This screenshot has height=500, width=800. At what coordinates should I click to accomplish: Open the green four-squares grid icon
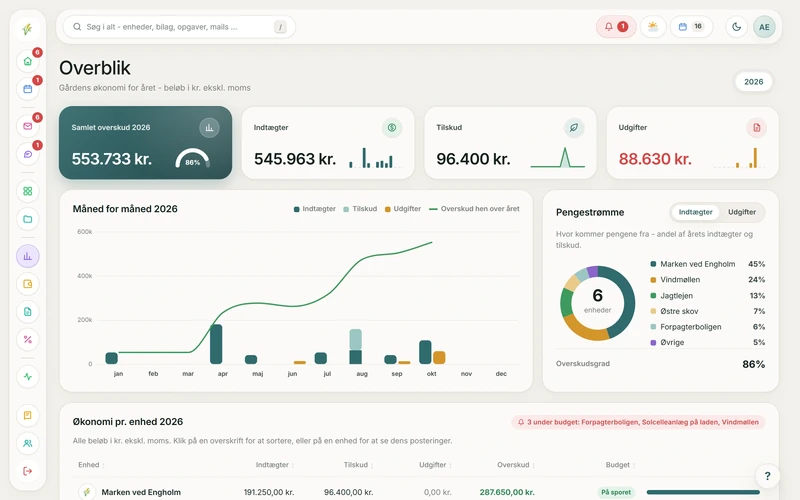[x=28, y=191]
